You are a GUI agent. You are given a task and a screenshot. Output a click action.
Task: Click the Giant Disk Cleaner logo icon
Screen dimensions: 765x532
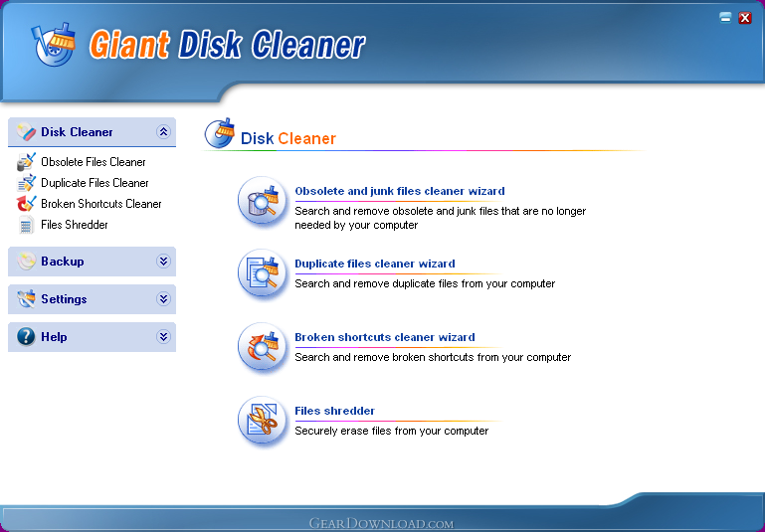(54, 44)
